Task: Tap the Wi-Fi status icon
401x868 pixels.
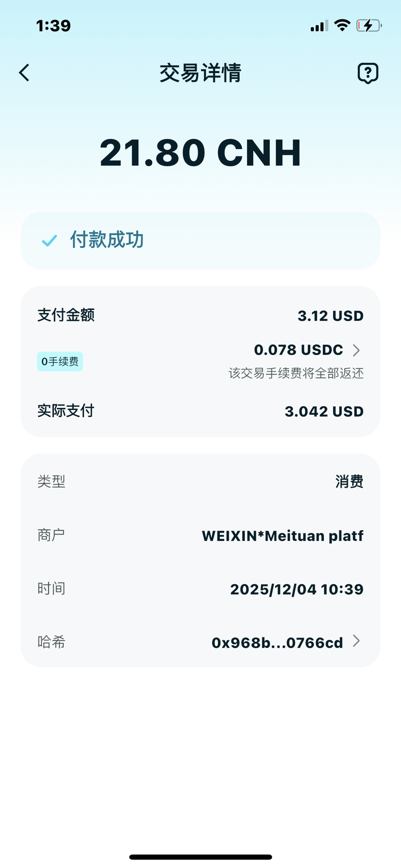Action: [x=342, y=25]
